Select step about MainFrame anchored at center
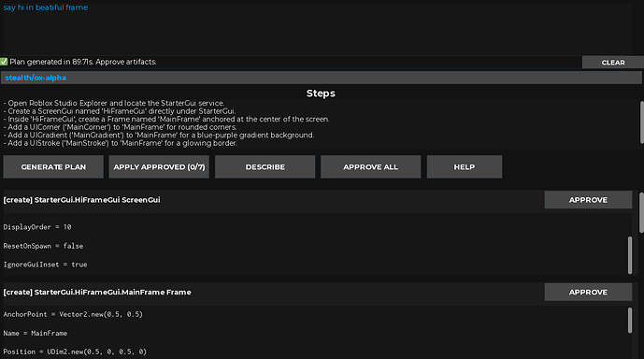644x359 pixels. pos(166,119)
